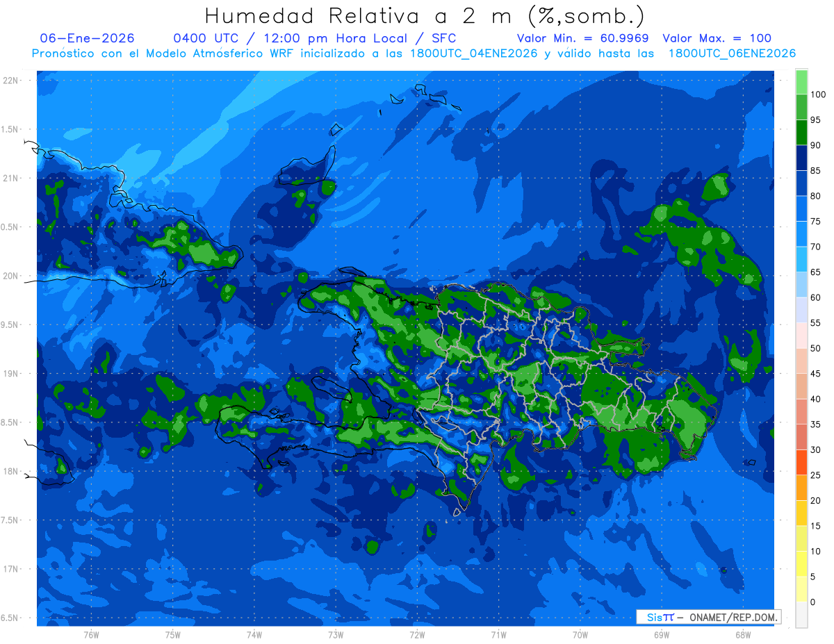Click the legend label "70"
Image resolution: width=834 pixels, height=644 pixels.
(815, 247)
